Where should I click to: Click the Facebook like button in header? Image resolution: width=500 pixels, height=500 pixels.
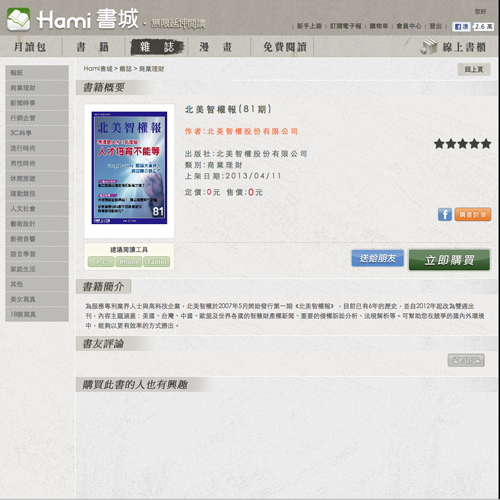click(x=461, y=27)
